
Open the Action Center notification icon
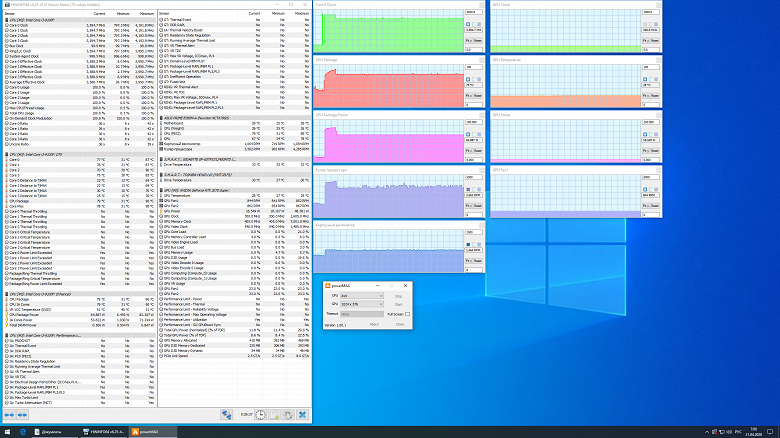[x=770, y=432]
